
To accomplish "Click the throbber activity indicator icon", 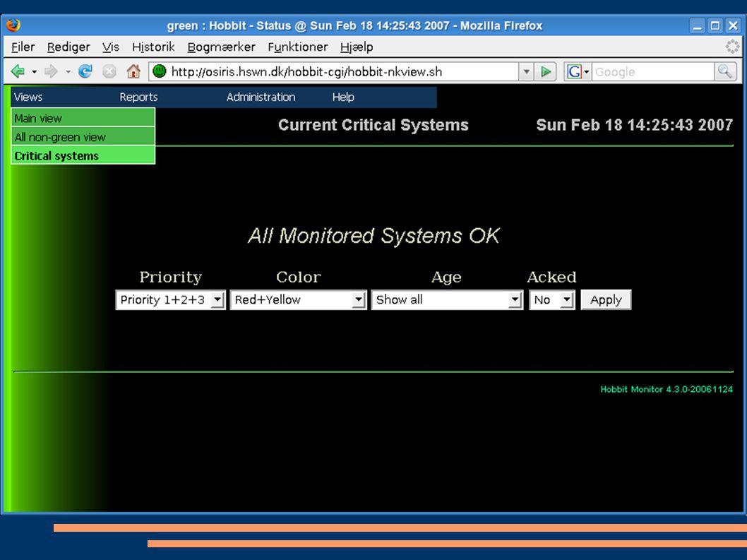I will [x=732, y=47].
